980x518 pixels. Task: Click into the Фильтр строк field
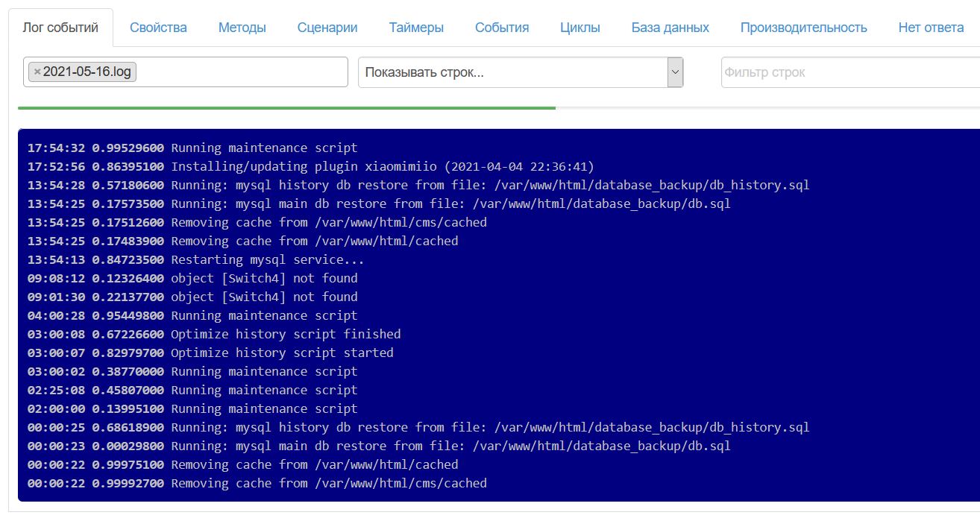tap(849, 72)
